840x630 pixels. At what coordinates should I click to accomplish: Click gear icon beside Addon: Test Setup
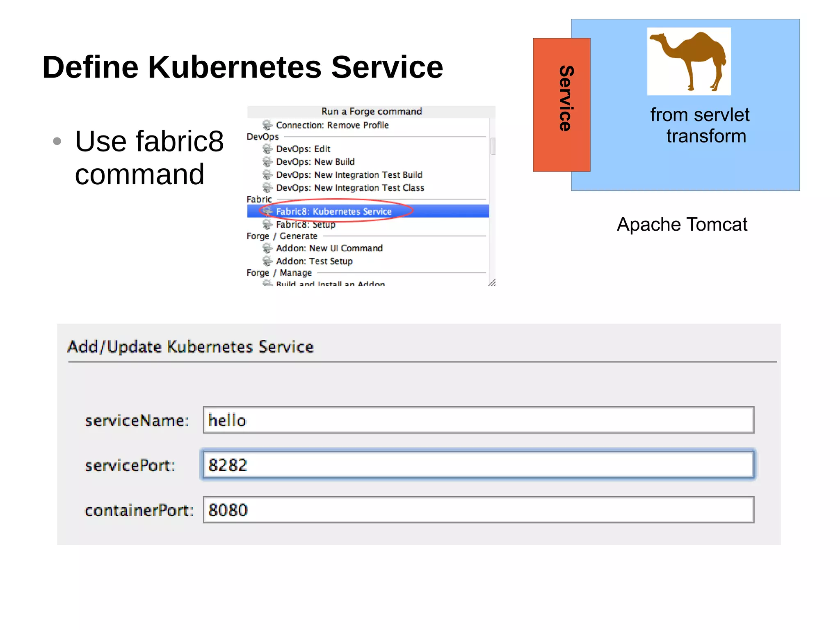click(267, 261)
